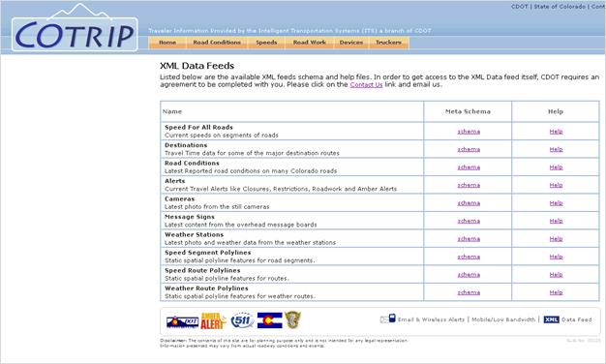Open schema for Alerts feed
The height and width of the screenshot is (364, 606).
[469, 185]
